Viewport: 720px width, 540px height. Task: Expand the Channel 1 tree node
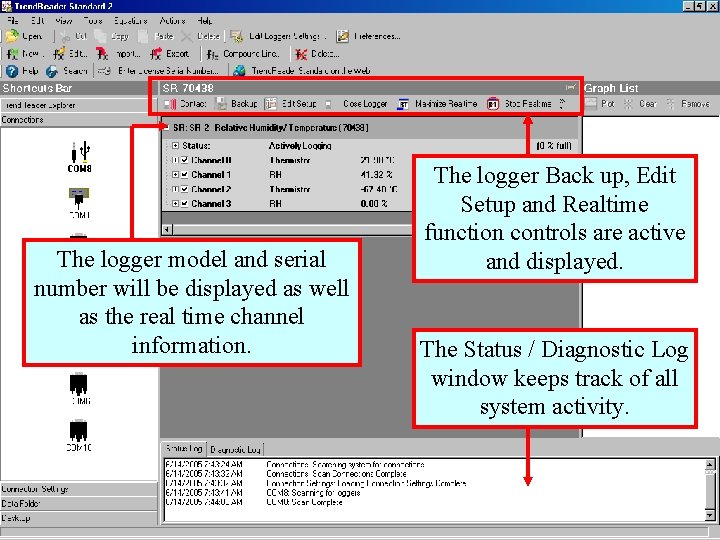click(x=175, y=174)
